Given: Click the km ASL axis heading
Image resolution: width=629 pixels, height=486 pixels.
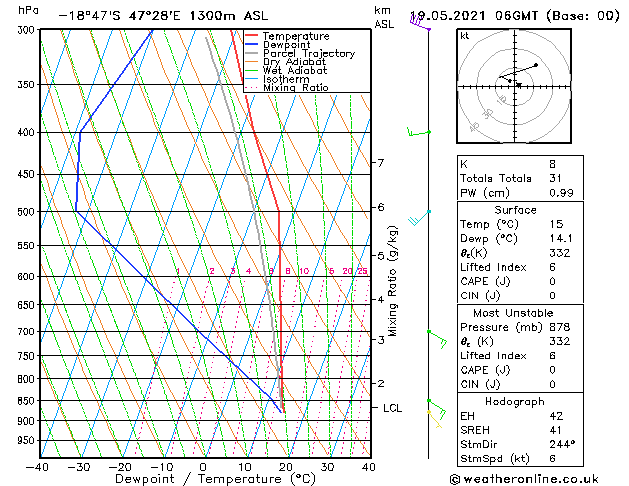Looking at the screenshot, I should [384, 17].
